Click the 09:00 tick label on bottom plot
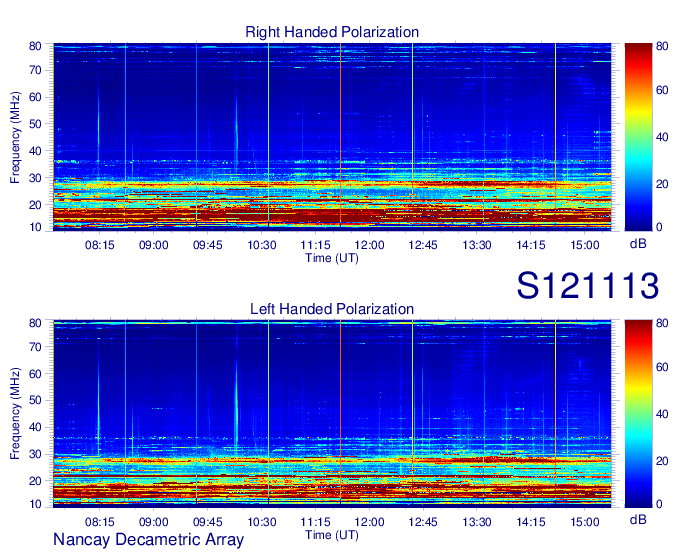The image size is (680, 552). 154,522
